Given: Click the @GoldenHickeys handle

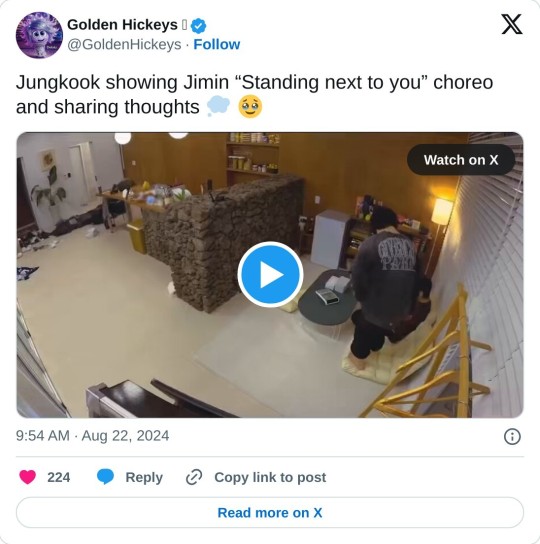Looking at the screenshot, I should pyautogui.click(x=124, y=44).
